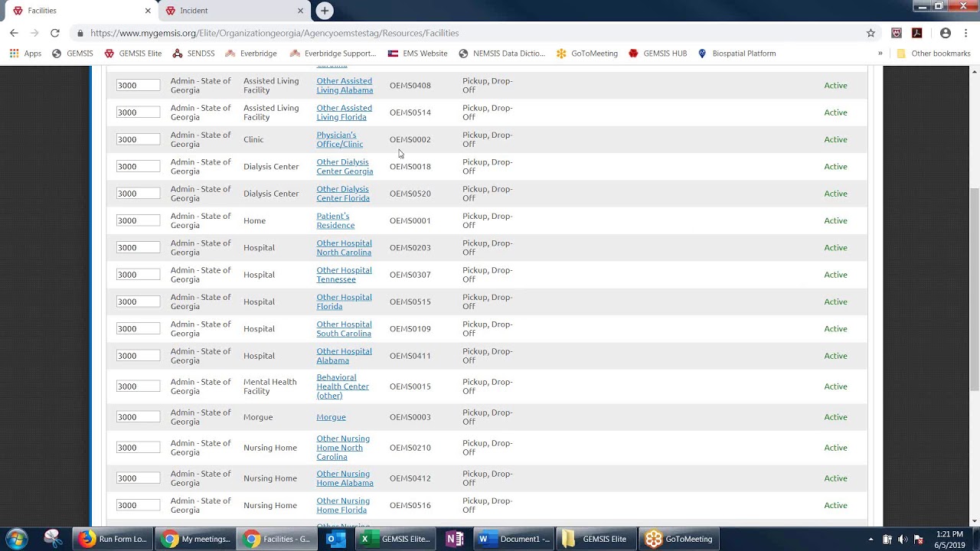This screenshot has height=551, width=980.
Task: Open the Apps bookmarks shortcut
Action: pos(25,54)
